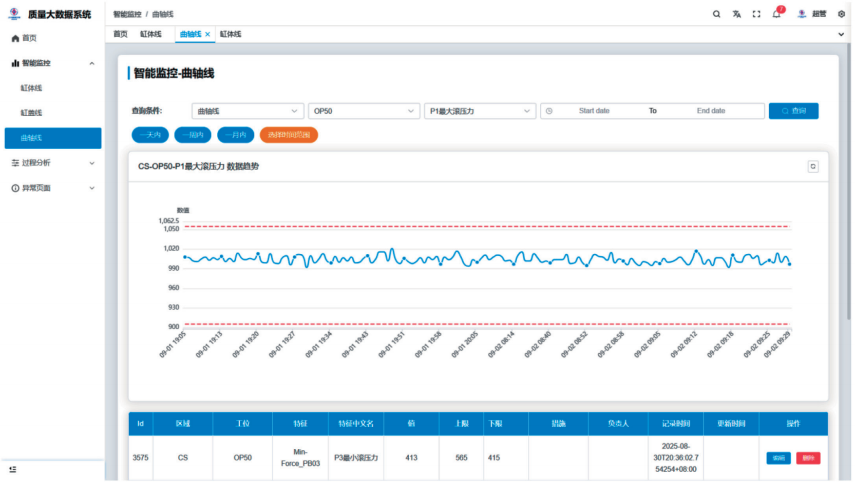Click the user avatar icon

click(802, 14)
